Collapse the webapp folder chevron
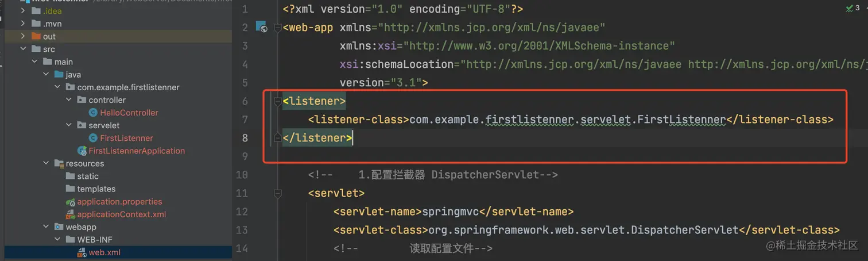Screen dimensions: 868x261 click(x=46, y=227)
